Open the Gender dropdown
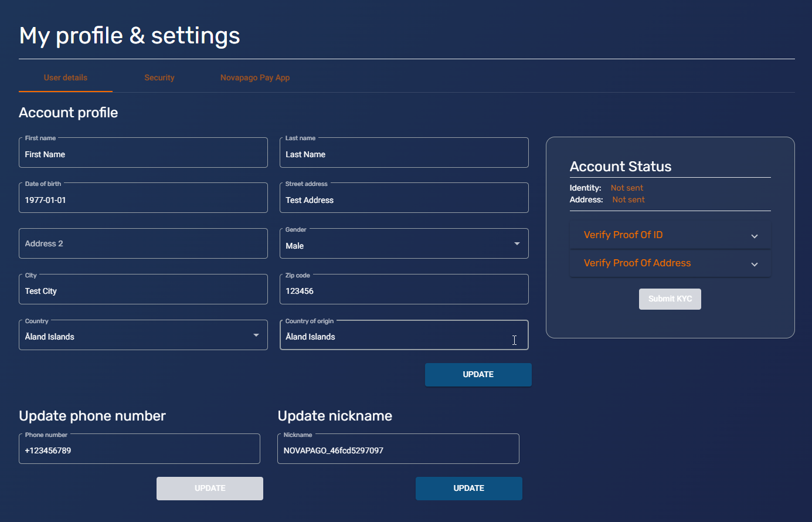The width and height of the screenshot is (812, 522). pos(403,244)
